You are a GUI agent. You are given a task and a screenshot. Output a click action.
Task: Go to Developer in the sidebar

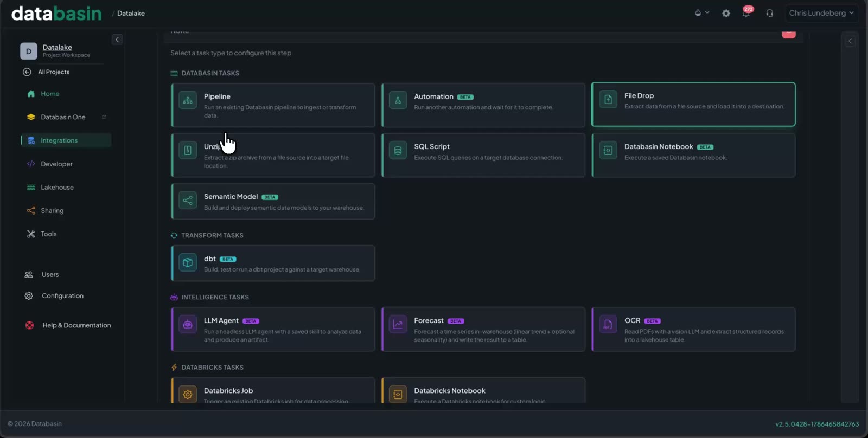[56, 164]
